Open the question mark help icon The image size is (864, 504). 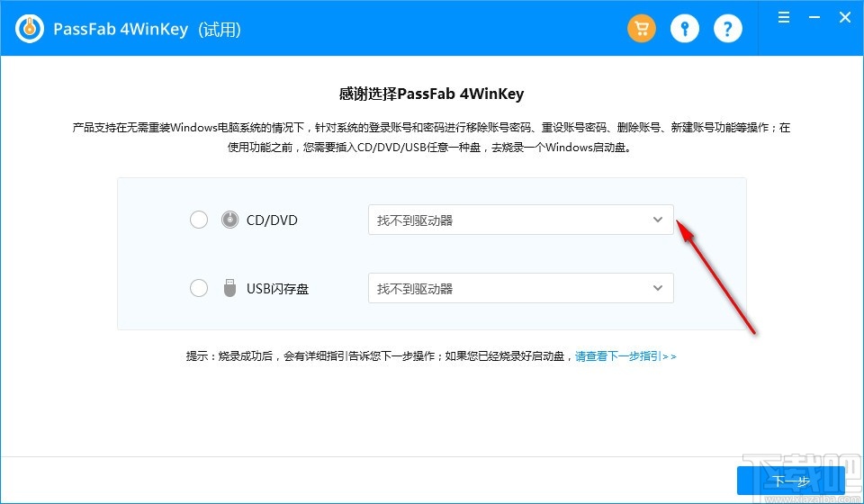727,29
